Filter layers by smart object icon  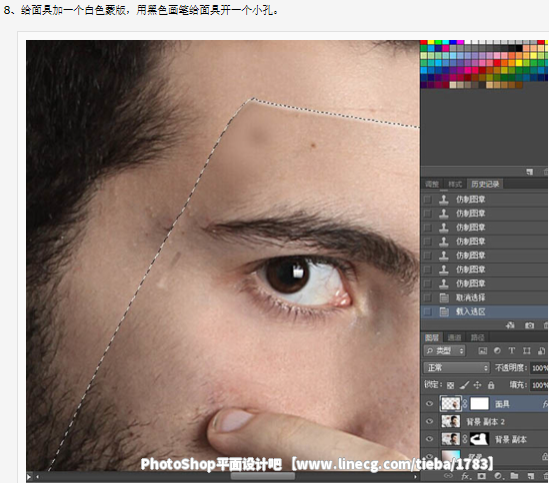541,351
